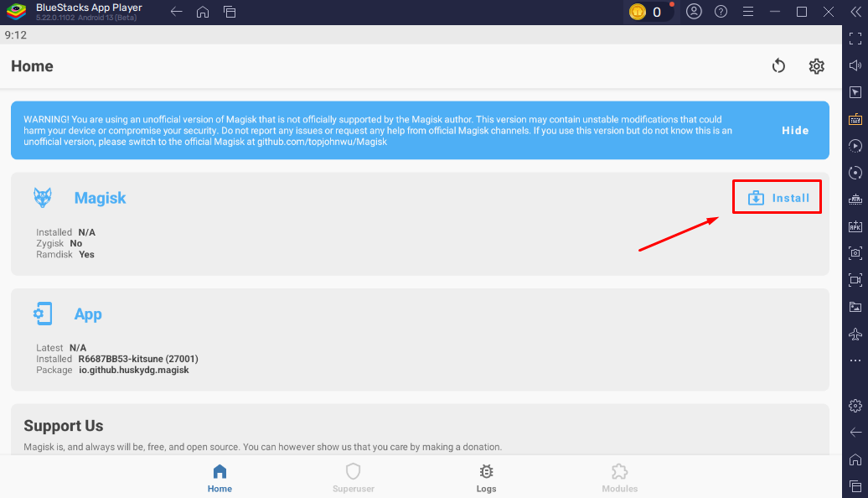This screenshot has width=868, height=498.
Task: Click the back arrow in the sidebar
Action: pyautogui.click(x=855, y=432)
